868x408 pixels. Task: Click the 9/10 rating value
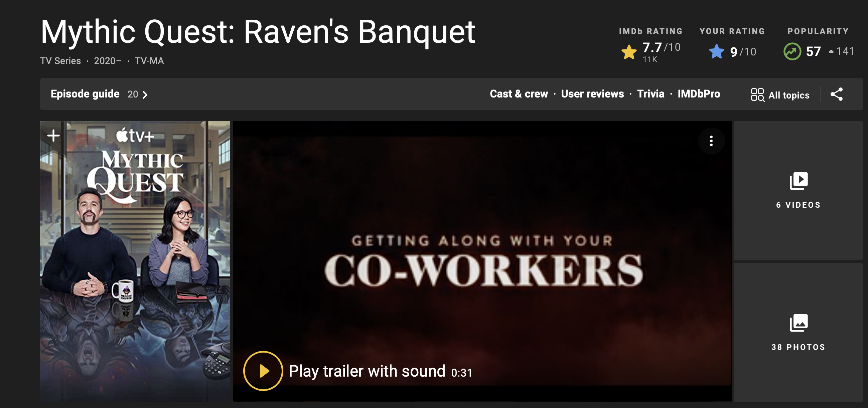(743, 52)
